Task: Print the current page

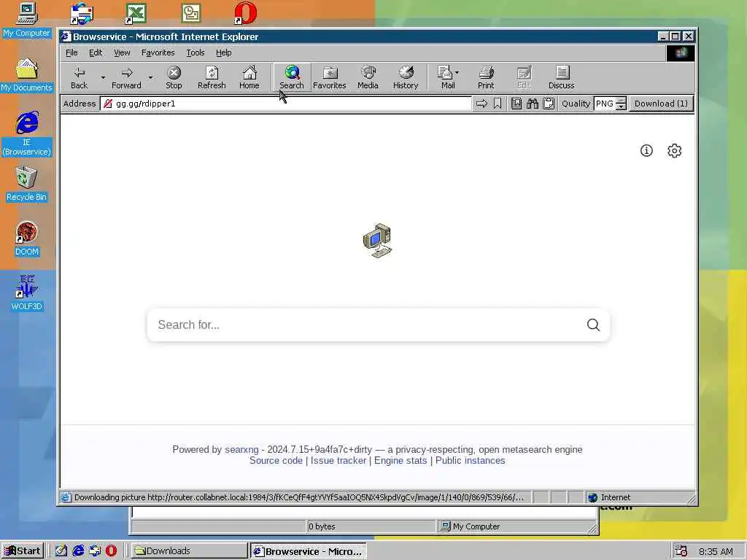Action: click(486, 77)
